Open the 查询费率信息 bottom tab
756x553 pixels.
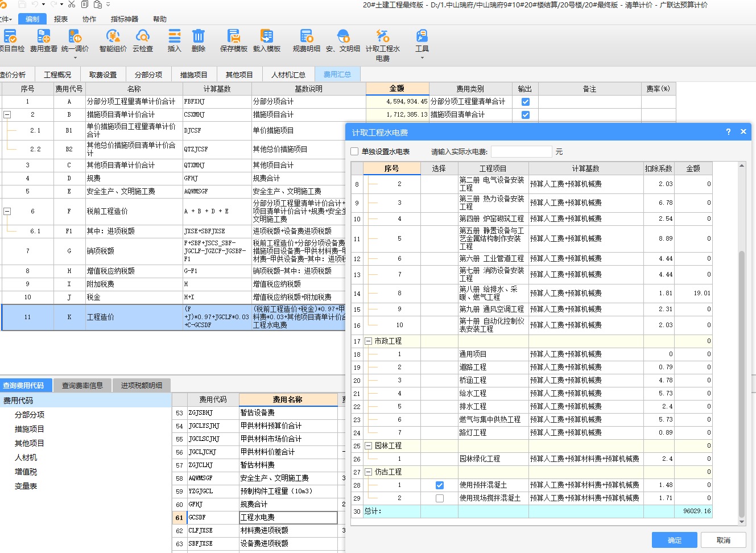tap(82, 385)
